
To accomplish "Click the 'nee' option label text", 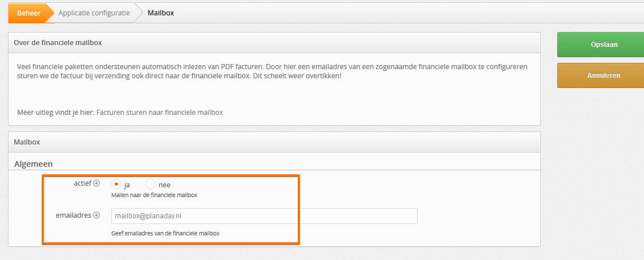I will tap(164, 185).
